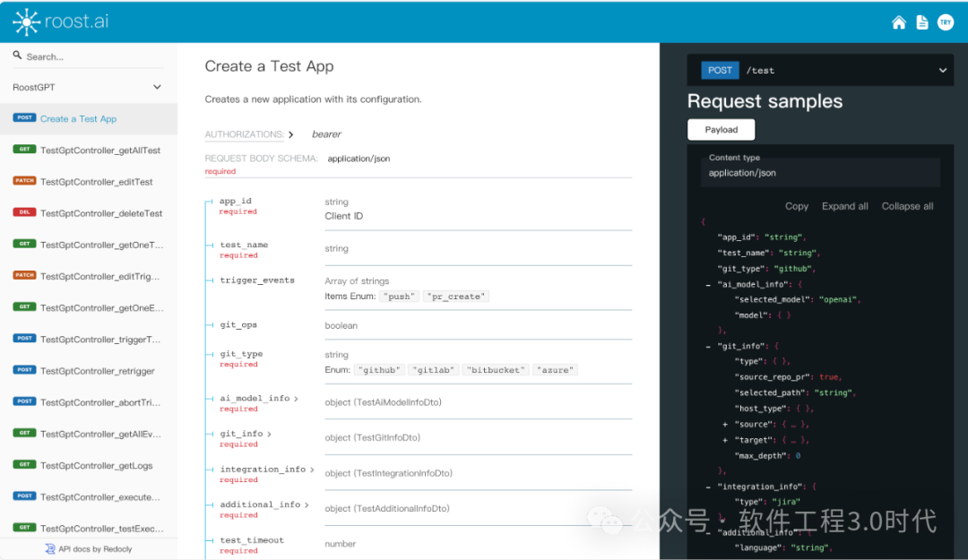Click the bearer authorization text
968x560 pixels.
tap(326, 134)
